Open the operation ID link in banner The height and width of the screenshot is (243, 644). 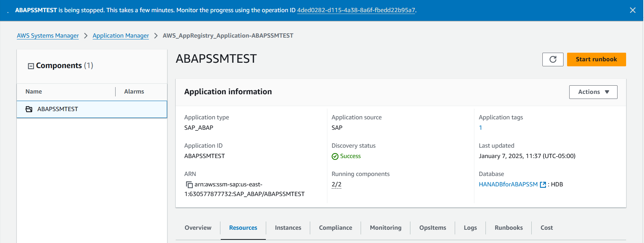(x=356, y=10)
